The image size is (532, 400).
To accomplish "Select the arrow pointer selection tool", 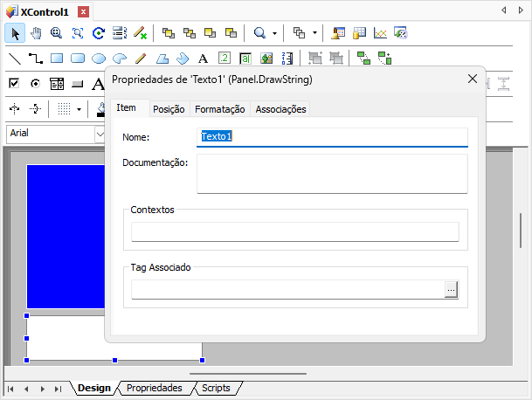I will (15, 33).
